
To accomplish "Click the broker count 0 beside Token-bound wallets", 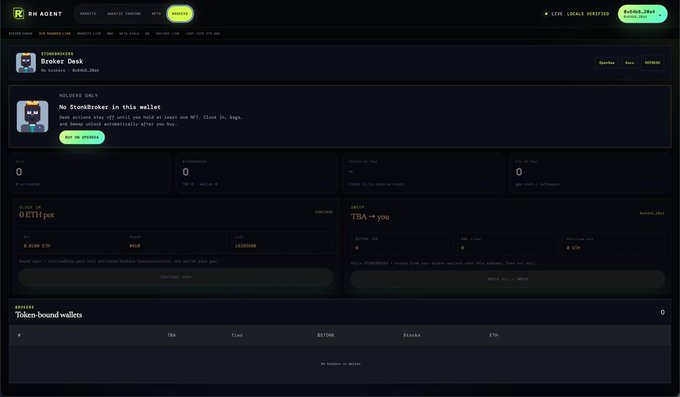I will tap(662, 312).
